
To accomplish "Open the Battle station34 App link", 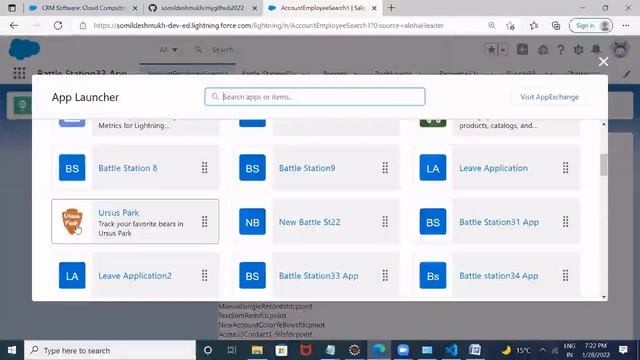I will click(499, 276).
